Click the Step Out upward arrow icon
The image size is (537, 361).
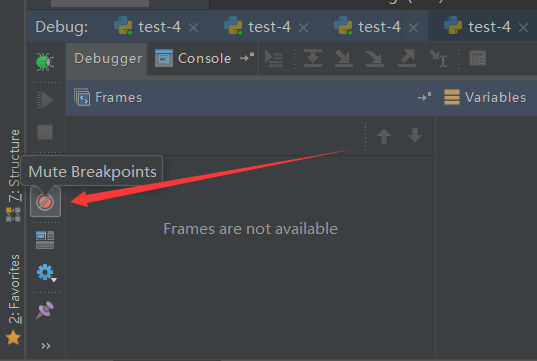click(407, 58)
